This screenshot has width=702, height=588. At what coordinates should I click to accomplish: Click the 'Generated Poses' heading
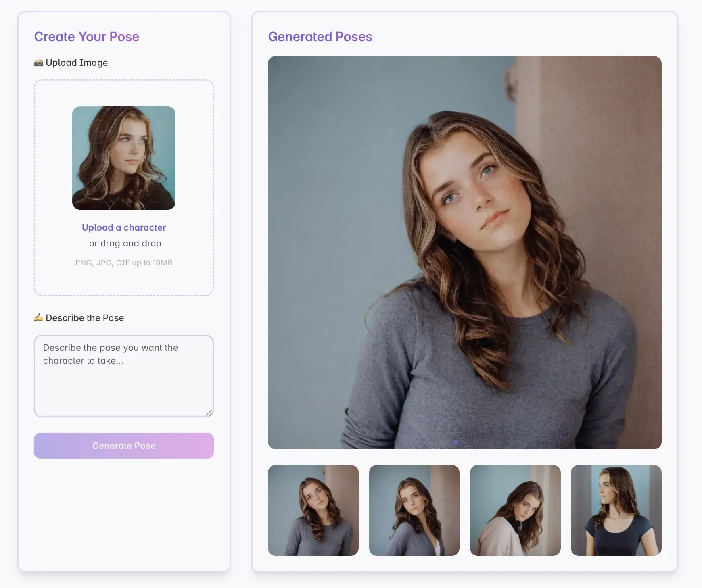tap(320, 37)
